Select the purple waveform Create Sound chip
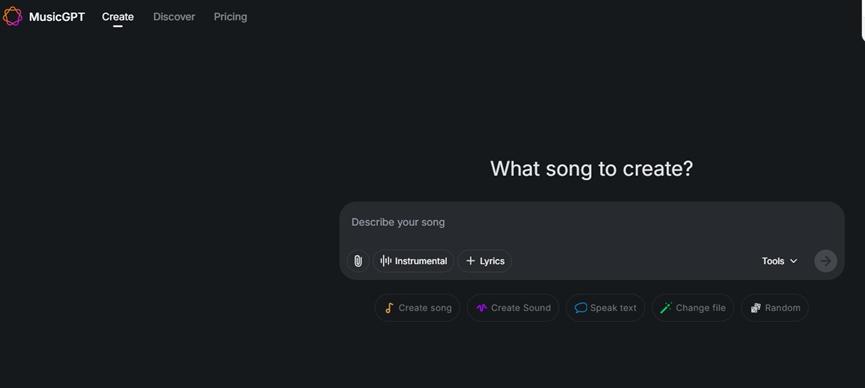This screenshot has width=865, height=388. pos(513,308)
